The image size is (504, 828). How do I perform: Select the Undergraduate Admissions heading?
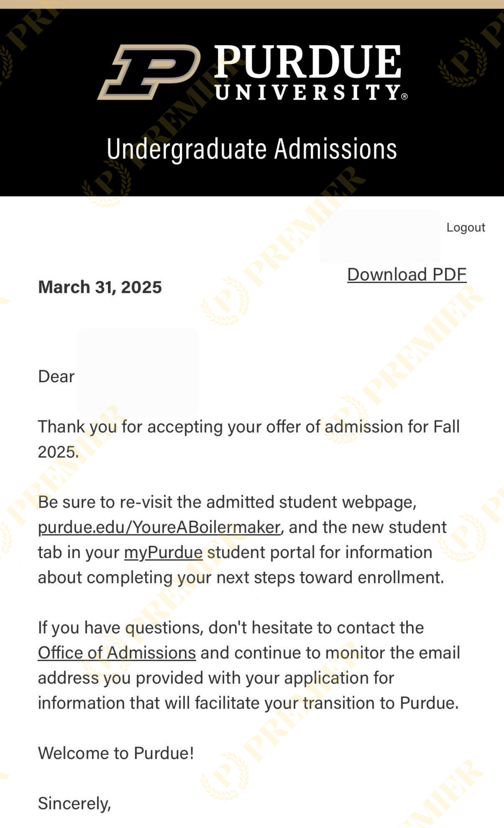pos(252,149)
